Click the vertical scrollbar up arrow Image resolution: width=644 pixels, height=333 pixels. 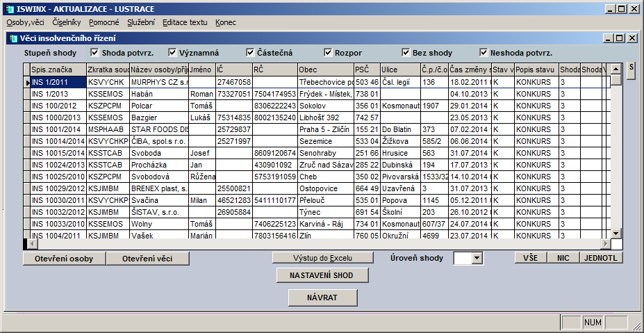(616, 69)
